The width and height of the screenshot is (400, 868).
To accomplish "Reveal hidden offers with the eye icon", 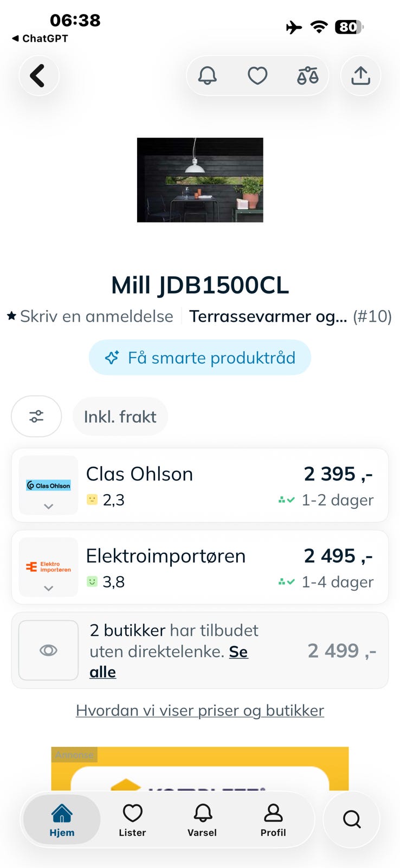I will point(48,650).
